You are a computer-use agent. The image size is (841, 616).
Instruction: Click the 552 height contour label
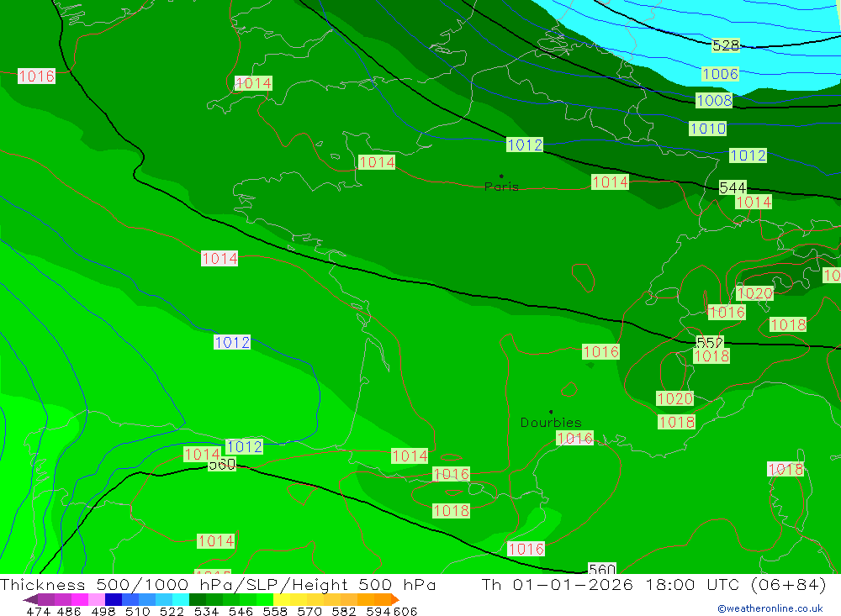click(x=709, y=342)
